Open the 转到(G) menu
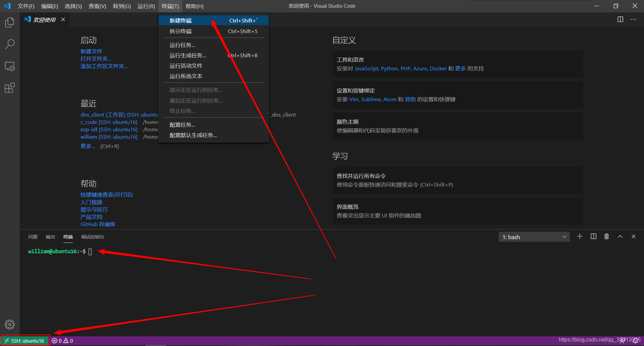This screenshot has width=644, height=346. [122, 6]
